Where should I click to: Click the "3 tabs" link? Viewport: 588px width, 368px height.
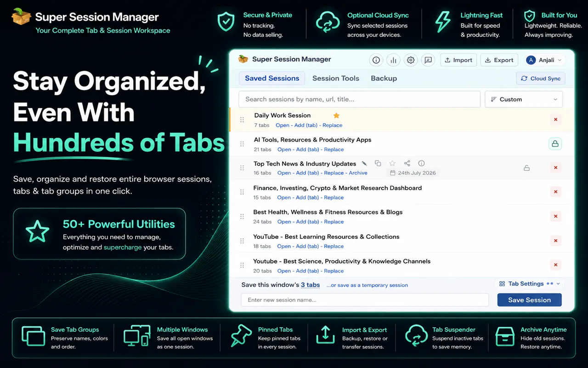311,285
